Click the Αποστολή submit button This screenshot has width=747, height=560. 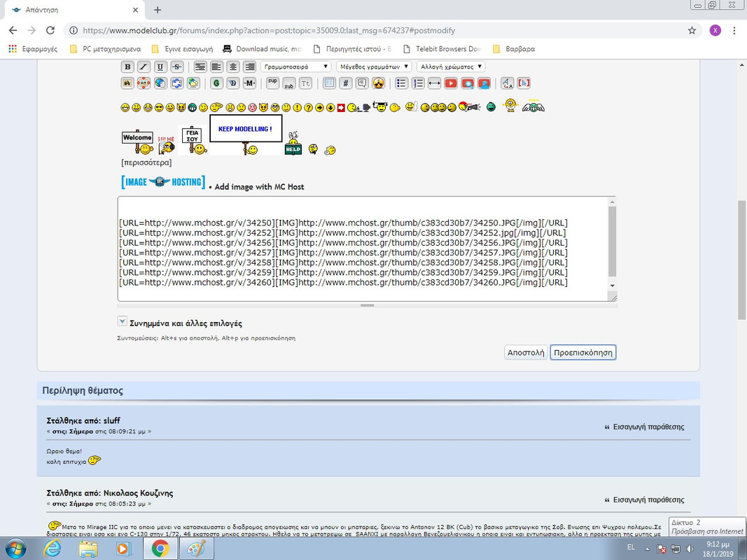point(526,353)
